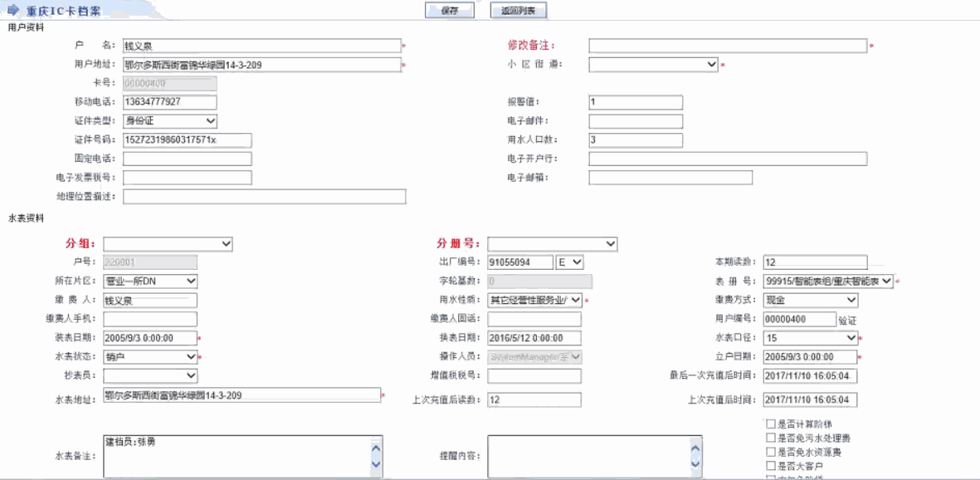Screen dimensions: 980x480
Task: Toggle the 是否大客户 checkbox
Action: coord(771,466)
